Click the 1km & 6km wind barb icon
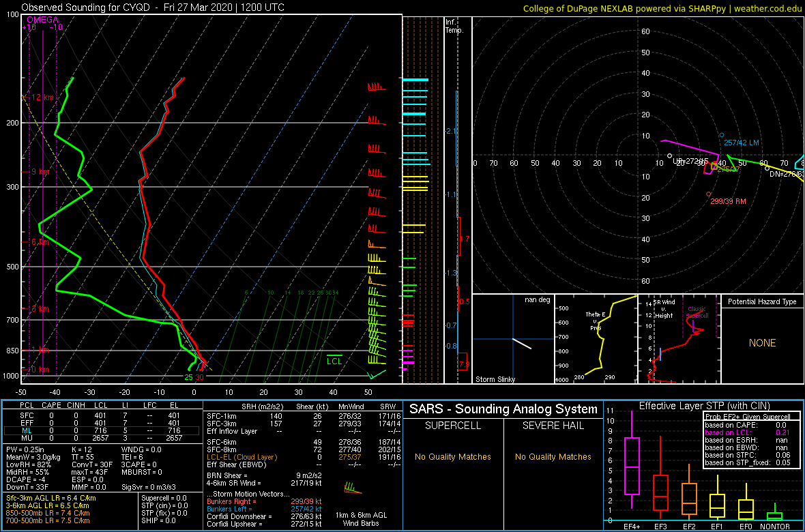Screen dimensions: 805x532 pyautogui.click(x=353, y=488)
